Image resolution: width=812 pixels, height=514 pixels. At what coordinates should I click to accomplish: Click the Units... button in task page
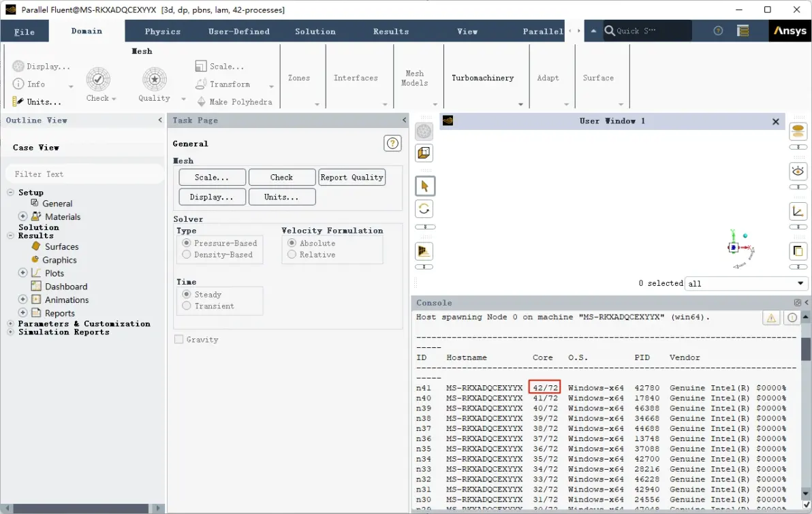tap(282, 197)
